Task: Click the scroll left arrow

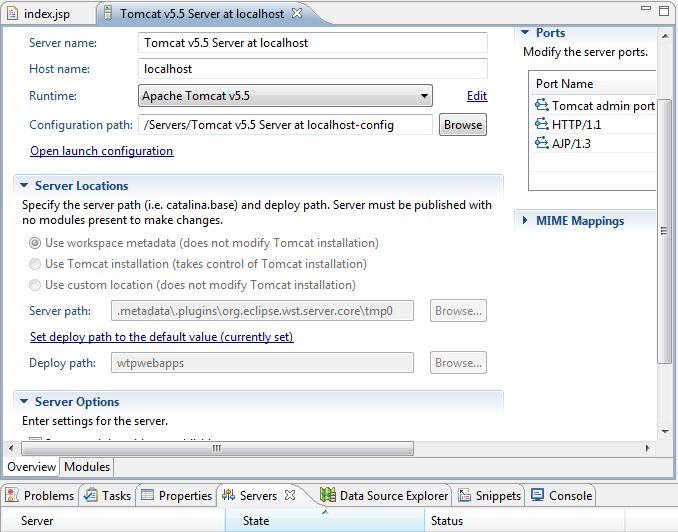Action: (x=11, y=449)
